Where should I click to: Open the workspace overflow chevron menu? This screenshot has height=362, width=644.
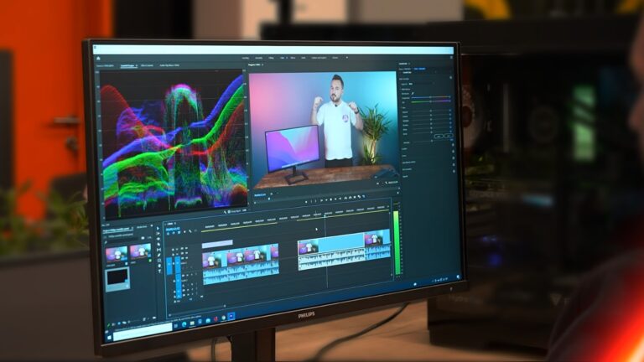tap(347, 58)
